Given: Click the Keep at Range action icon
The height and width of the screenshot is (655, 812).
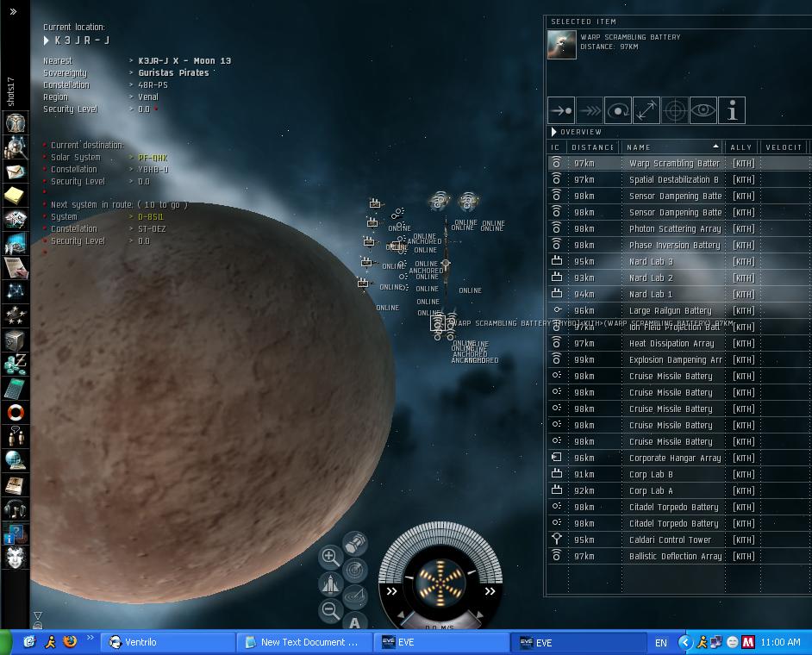Looking at the screenshot, I should coord(646,110).
